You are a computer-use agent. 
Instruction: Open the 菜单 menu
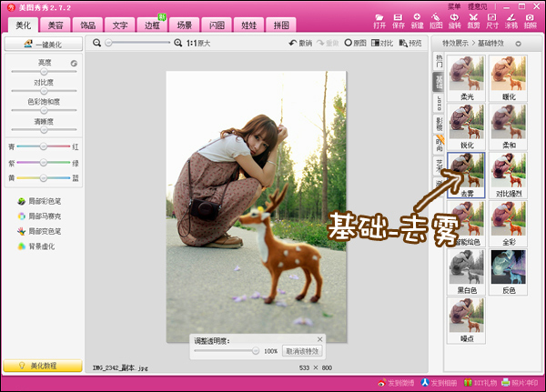tap(454, 6)
